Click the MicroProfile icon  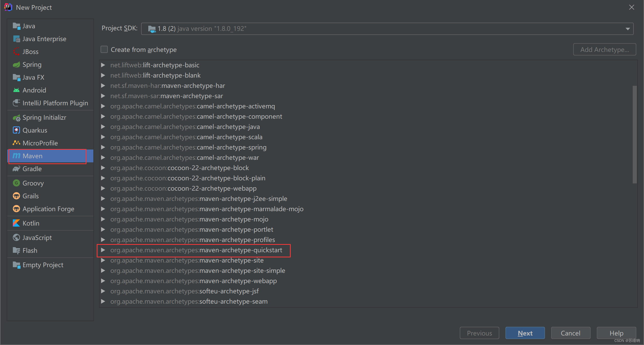pyautogui.click(x=16, y=143)
